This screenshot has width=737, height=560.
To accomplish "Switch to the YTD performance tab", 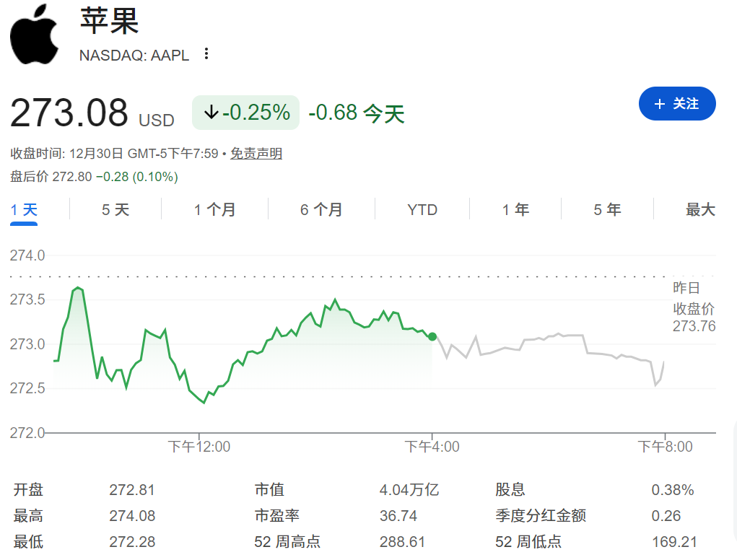I will tap(422, 209).
